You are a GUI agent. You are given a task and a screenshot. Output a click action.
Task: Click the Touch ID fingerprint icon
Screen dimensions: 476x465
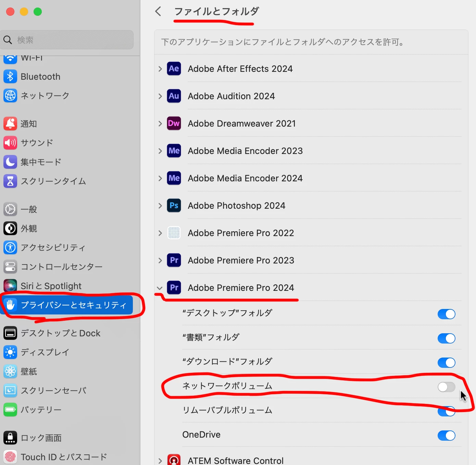(x=10, y=457)
